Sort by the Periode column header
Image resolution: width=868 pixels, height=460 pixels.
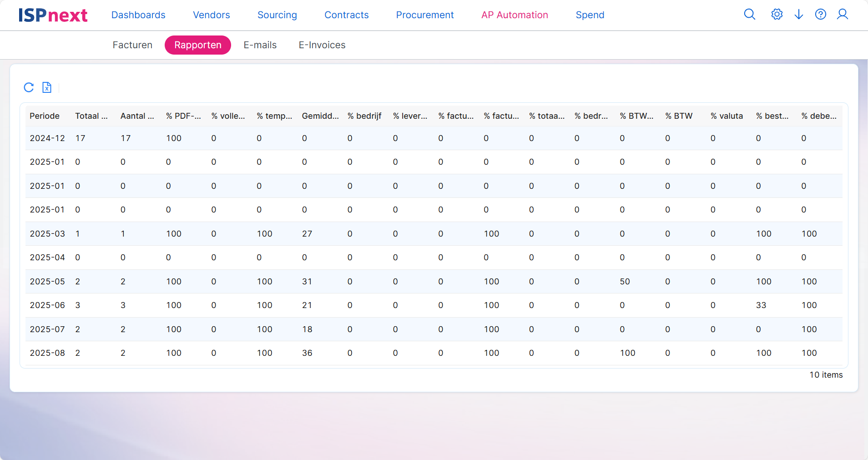click(x=45, y=116)
